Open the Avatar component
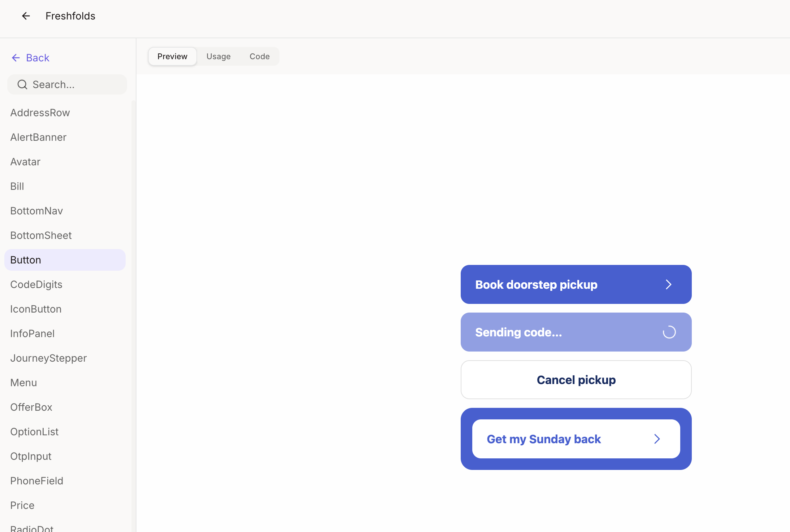The height and width of the screenshot is (532, 790). coord(65,162)
